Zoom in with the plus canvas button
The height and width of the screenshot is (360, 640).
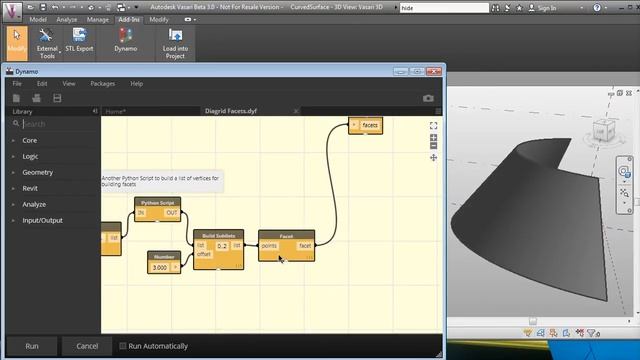(433, 138)
